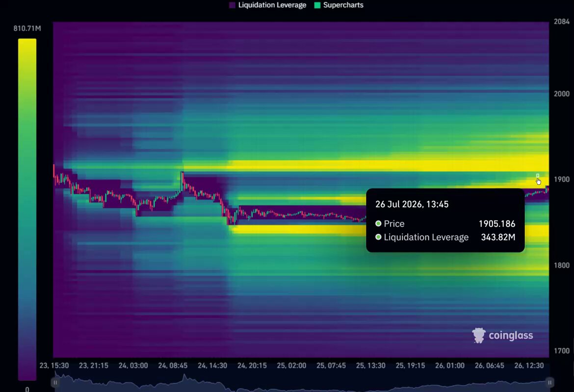Click the 1900 price axis label
Screen dimensions: 574x392
click(562, 179)
